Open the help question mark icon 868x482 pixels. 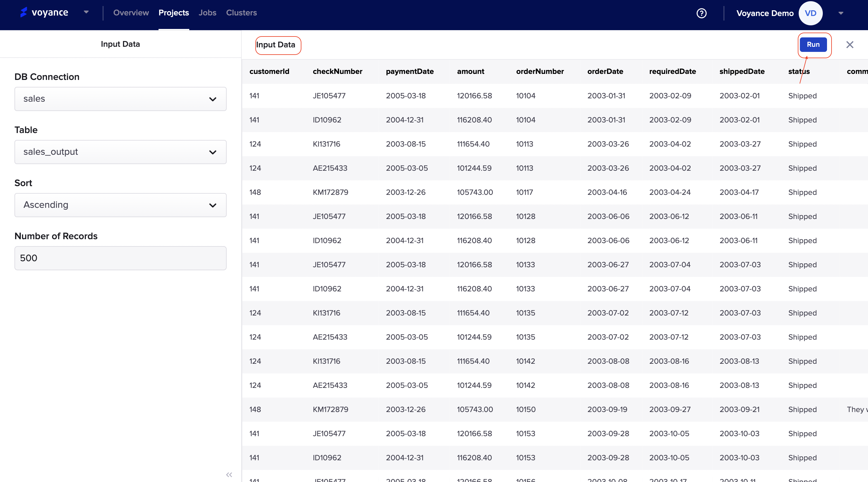coord(701,13)
